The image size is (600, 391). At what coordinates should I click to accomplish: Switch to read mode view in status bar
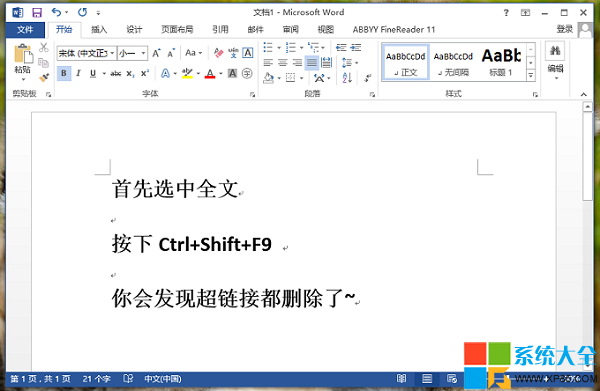point(401,379)
